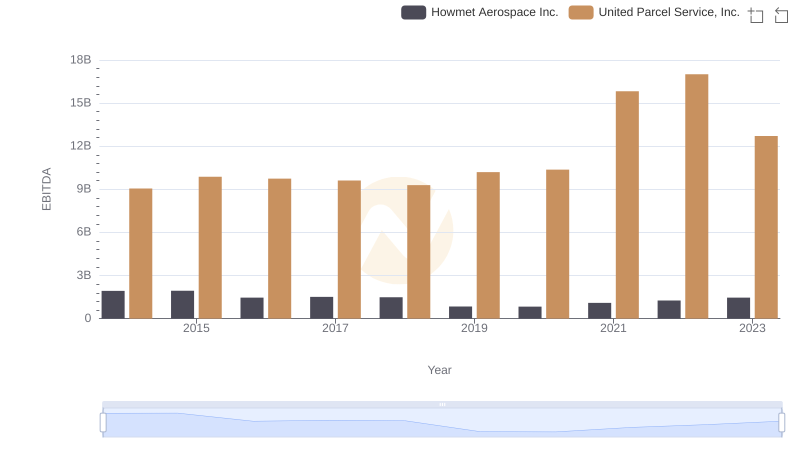Screen dimensions: 800x461
Task: Grab the right handle of the range slider
Action: [x=781, y=422]
